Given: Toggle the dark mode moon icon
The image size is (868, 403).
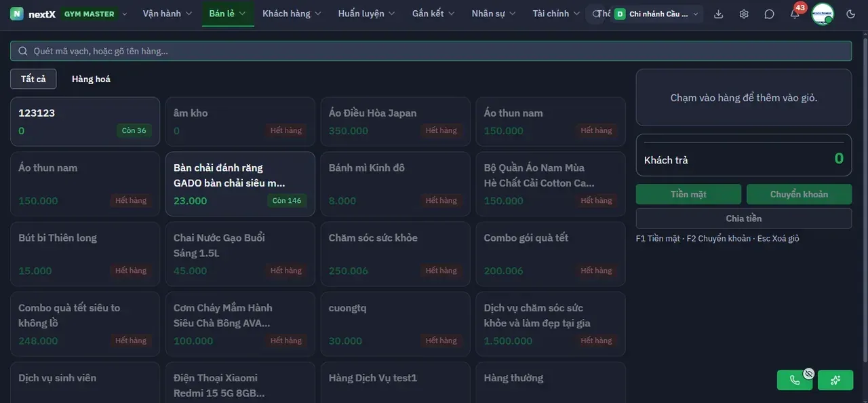Looking at the screenshot, I should point(851,14).
